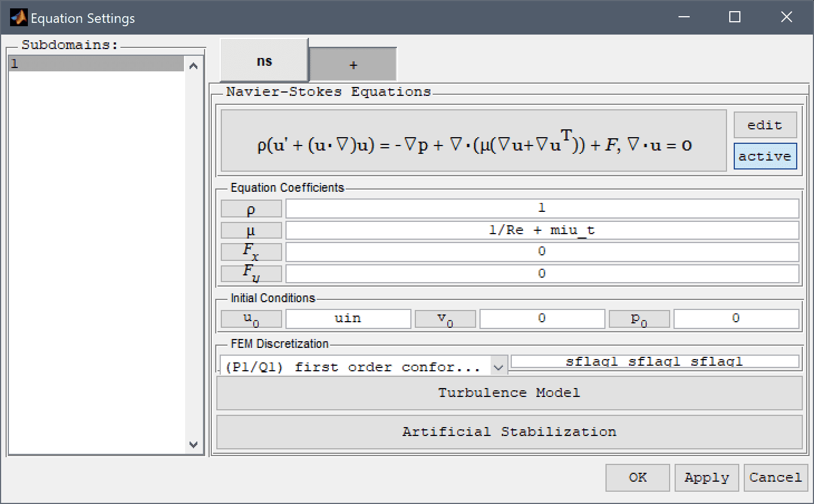Image resolution: width=814 pixels, height=504 pixels.
Task: Click the edit equation button
Action: click(x=765, y=125)
